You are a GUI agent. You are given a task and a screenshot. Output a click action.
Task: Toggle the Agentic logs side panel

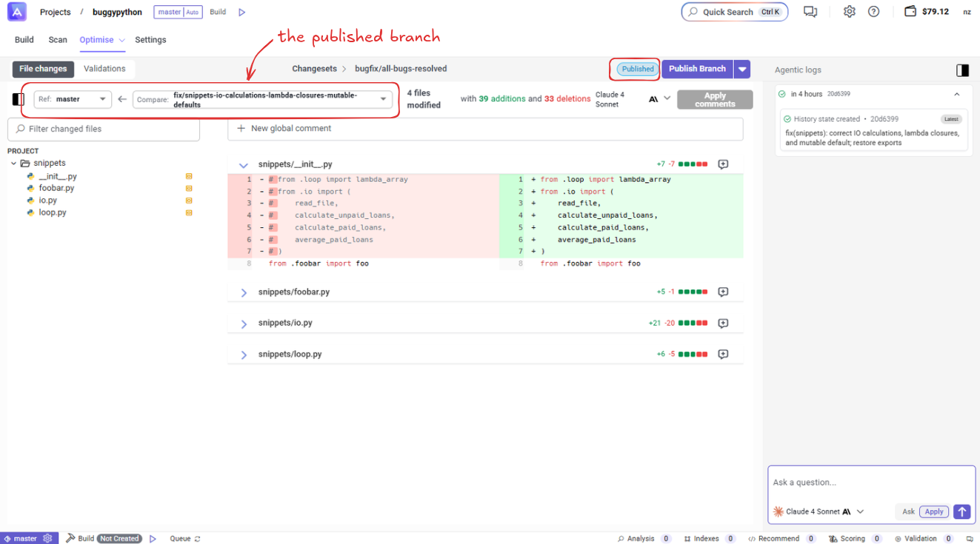pos(962,70)
